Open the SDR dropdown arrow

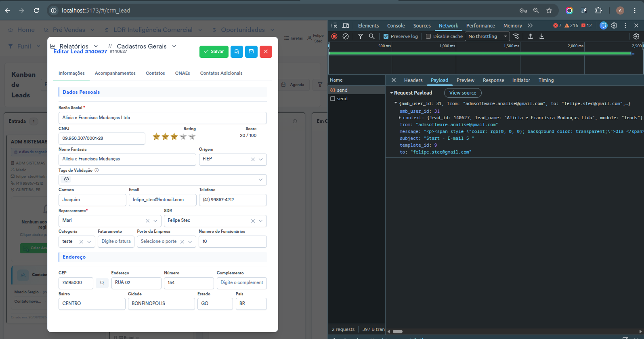(x=261, y=221)
